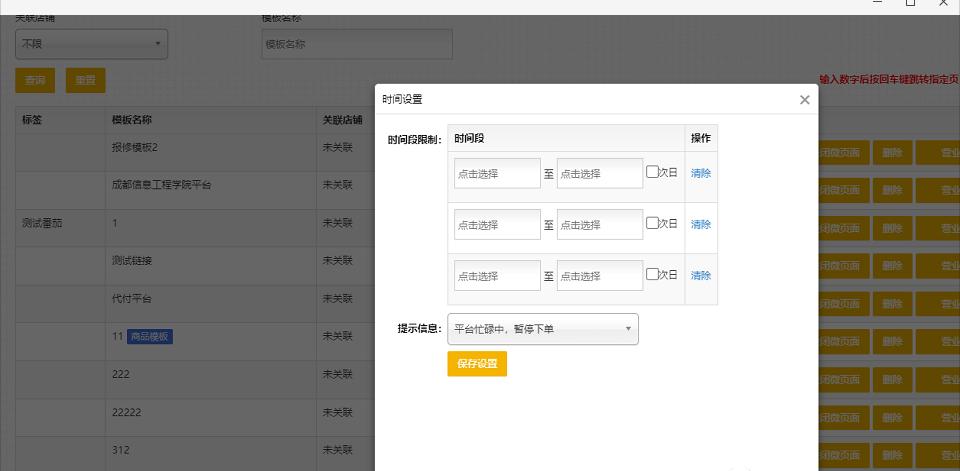
Task: Click 保存设置 button
Action: pos(477,364)
